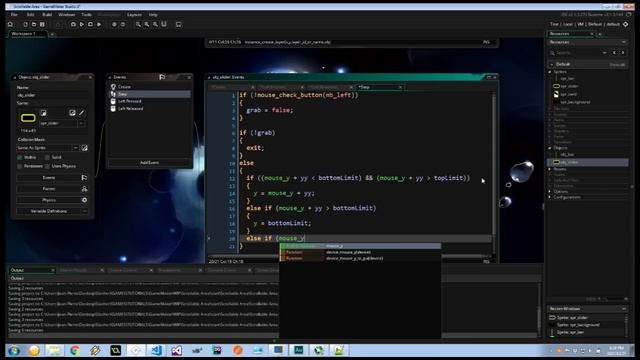Click the Zoom In magnifier icon
Image resolution: width=640 pixels, height=360 pixels.
click(x=155, y=24)
